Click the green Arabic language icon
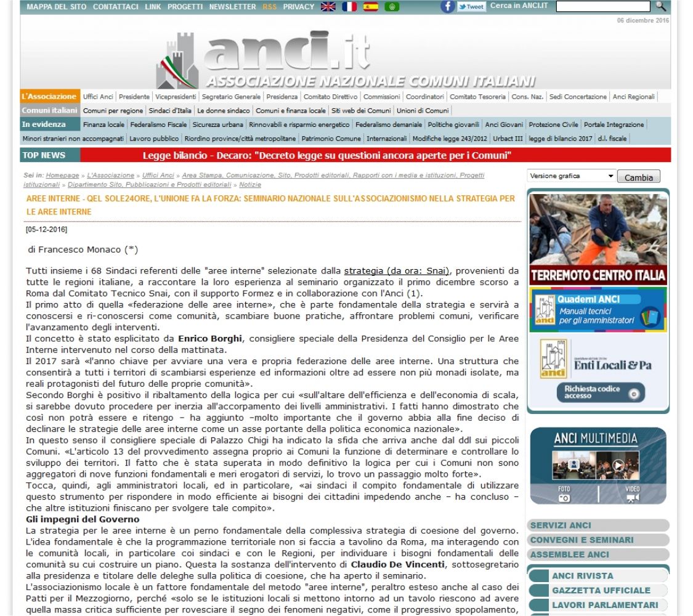The width and height of the screenshot is (693, 616). point(392,7)
